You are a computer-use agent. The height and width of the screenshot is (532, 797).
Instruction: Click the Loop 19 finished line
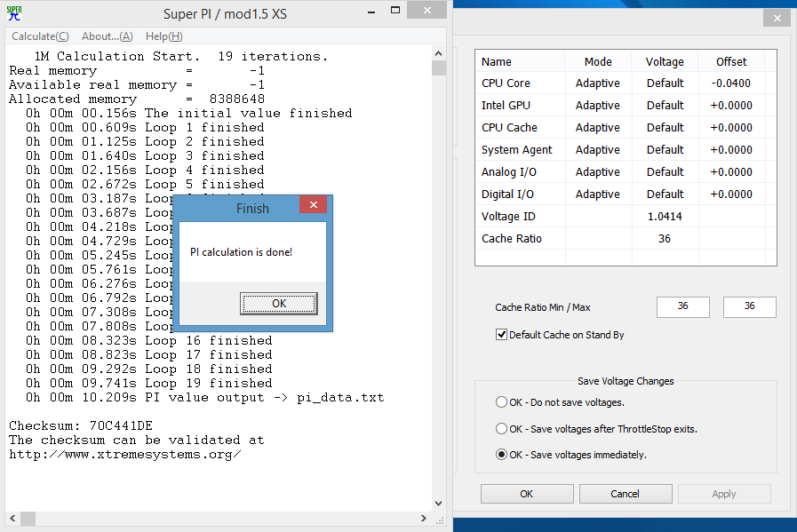[x=149, y=383]
